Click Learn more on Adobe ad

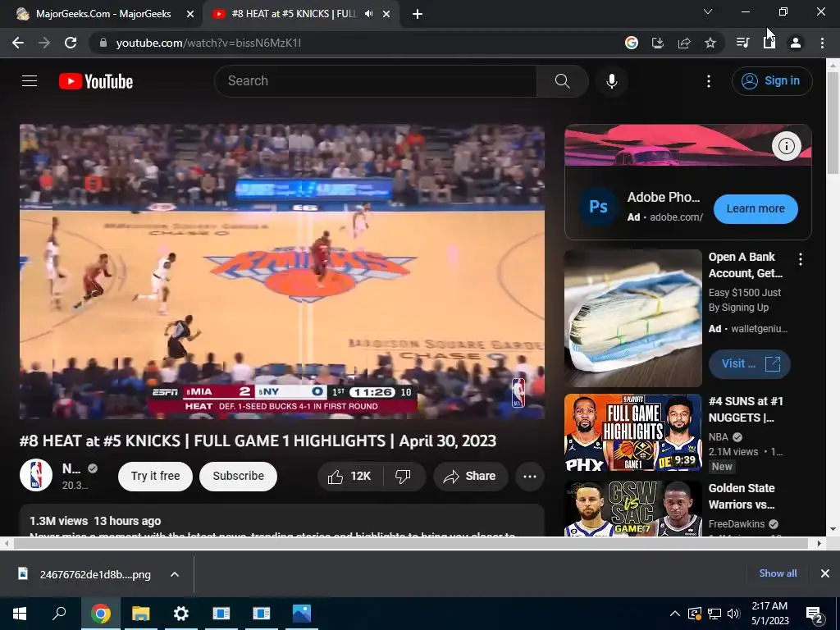[756, 209]
